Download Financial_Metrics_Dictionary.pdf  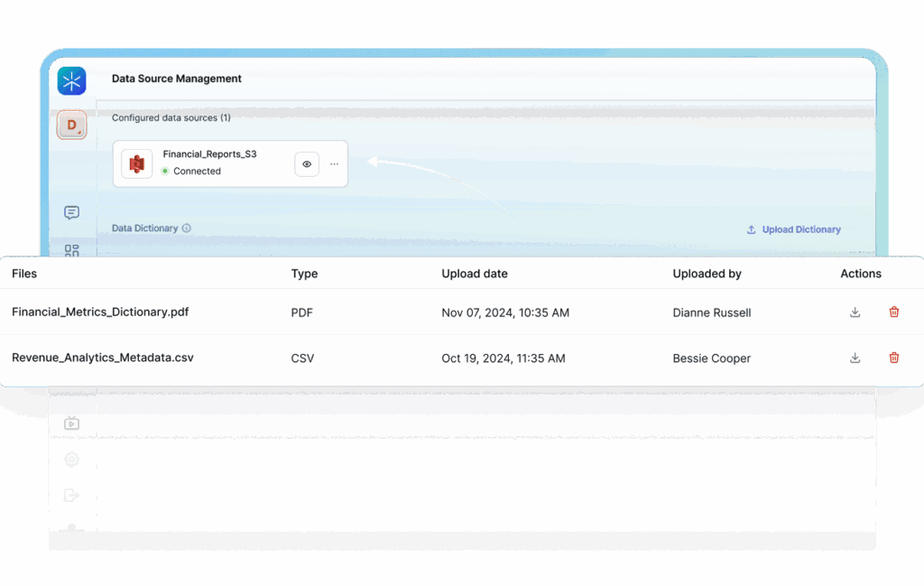855,312
